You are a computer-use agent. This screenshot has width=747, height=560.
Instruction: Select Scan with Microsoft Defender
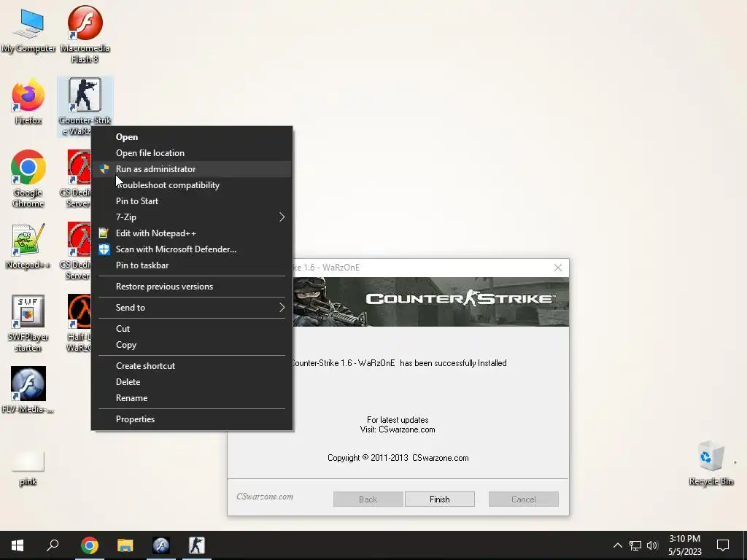192,249
